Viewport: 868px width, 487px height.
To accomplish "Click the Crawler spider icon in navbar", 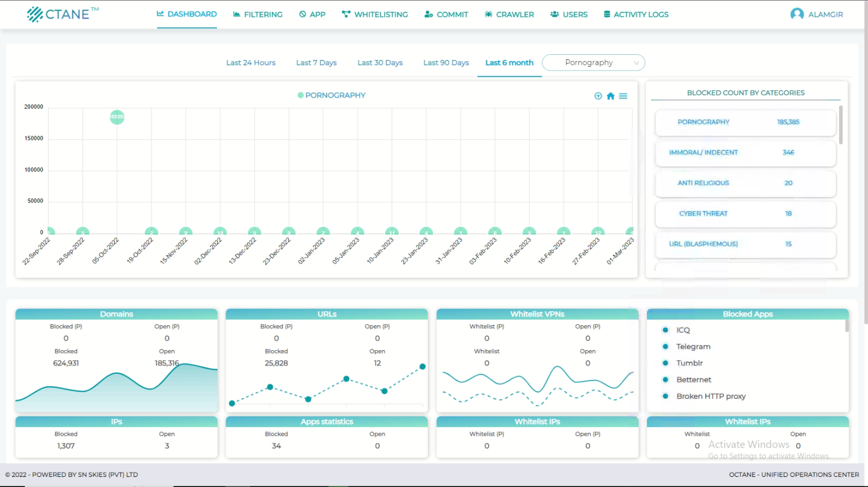I will [x=488, y=14].
